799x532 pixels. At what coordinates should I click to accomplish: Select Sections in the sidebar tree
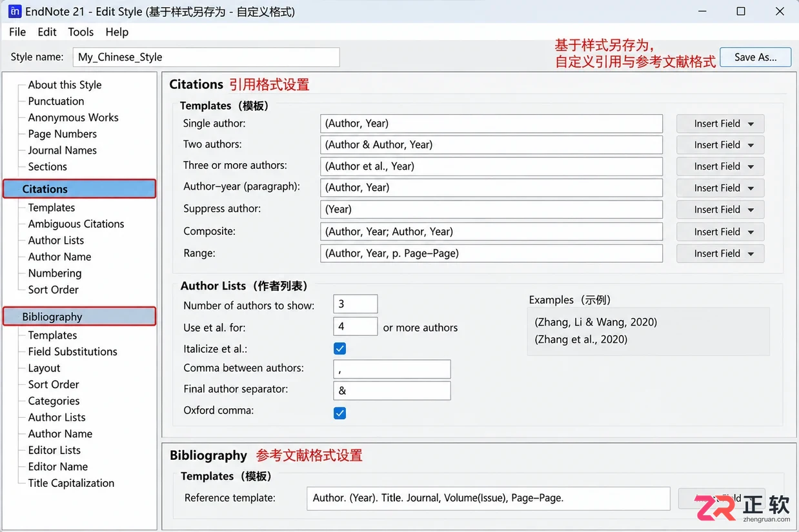(x=47, y=166)
